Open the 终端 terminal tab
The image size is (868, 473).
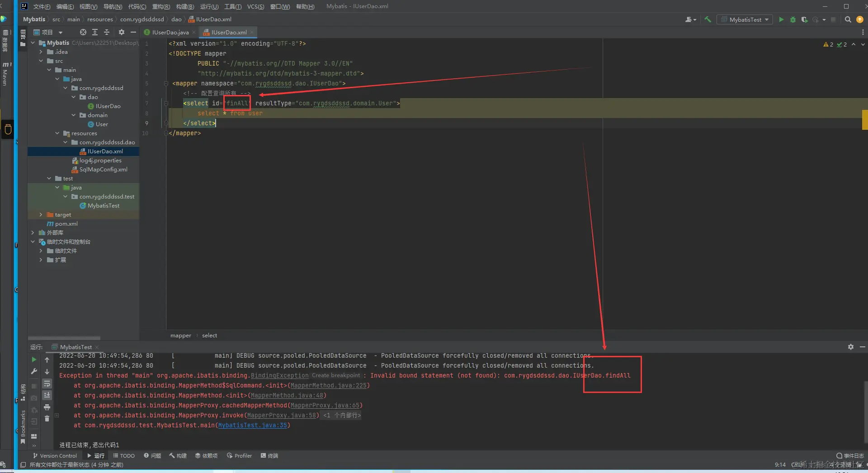click(269, 456)
